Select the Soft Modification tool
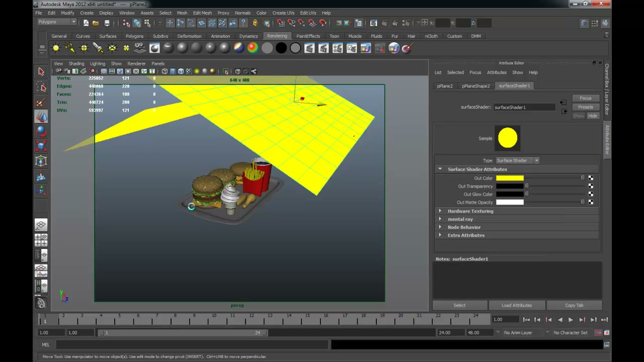This screenshot has height=362, width=644. pos(41,176)
